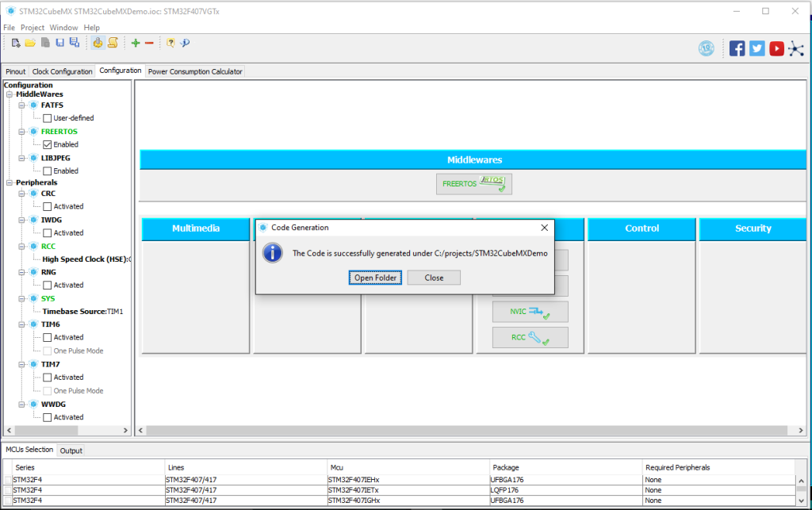
Task: Click the red minus icon on the toolbar
Action: click(x=148, y=43)
